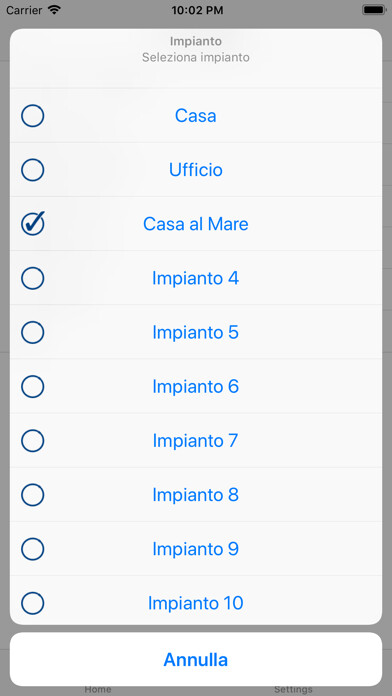Pick the Impianto 7 text entry
Image resolution: width=392 pixels, height=696 pixels.
coord(196,441)
